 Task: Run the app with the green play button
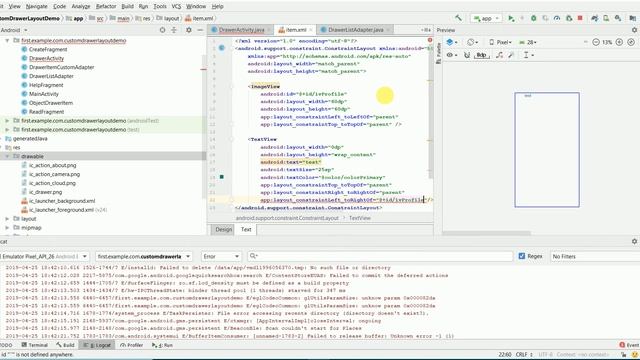point(511,18)
